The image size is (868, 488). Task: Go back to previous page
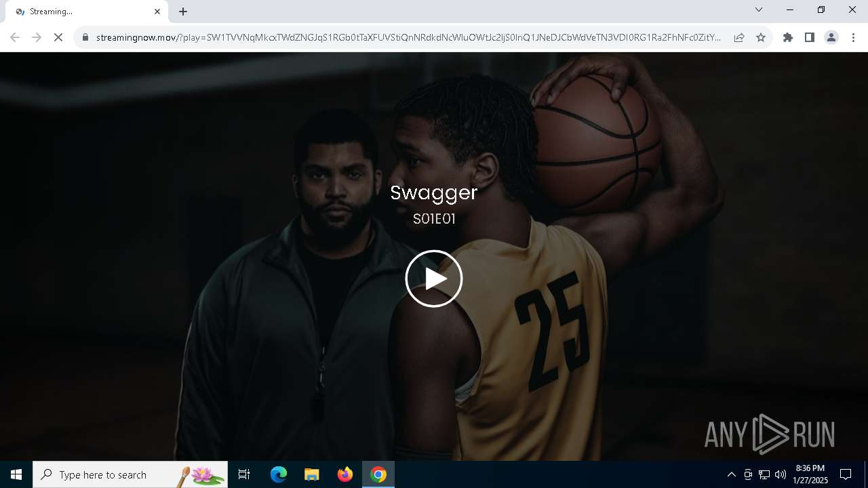point(15,37)
